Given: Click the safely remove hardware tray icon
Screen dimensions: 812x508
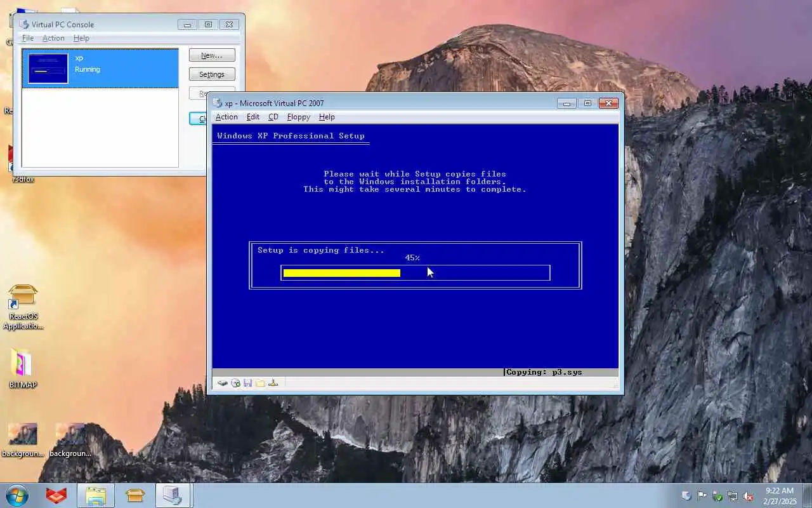Looking at the screenshot, I should [717, 496].
